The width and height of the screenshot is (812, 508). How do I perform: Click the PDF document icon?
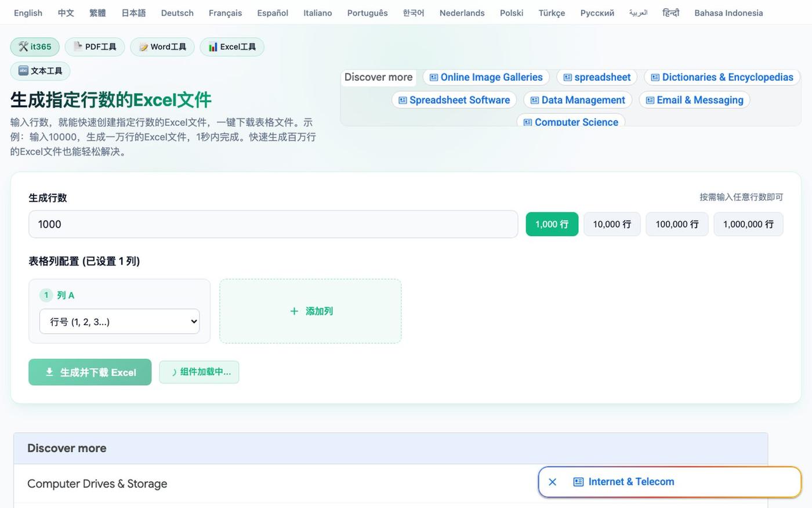point(78,46)
